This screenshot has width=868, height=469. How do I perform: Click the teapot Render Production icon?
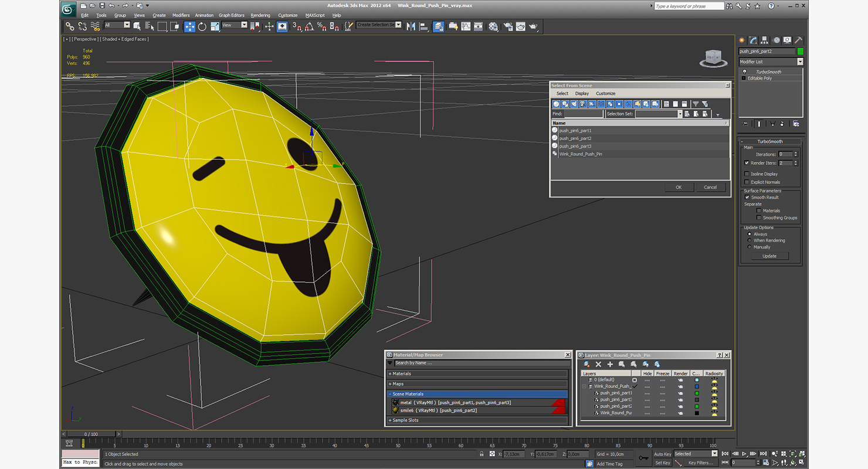(533, 26)
